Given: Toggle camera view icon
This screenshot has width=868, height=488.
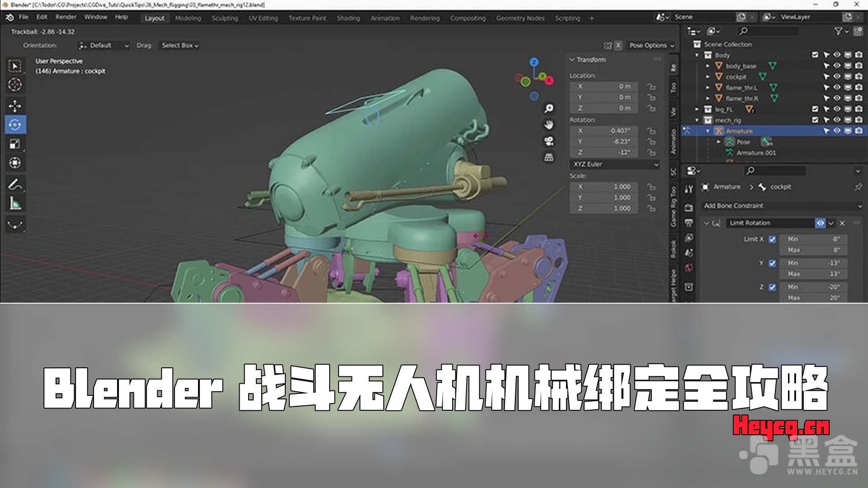Looking at the screenshot, I should (549, 141).
